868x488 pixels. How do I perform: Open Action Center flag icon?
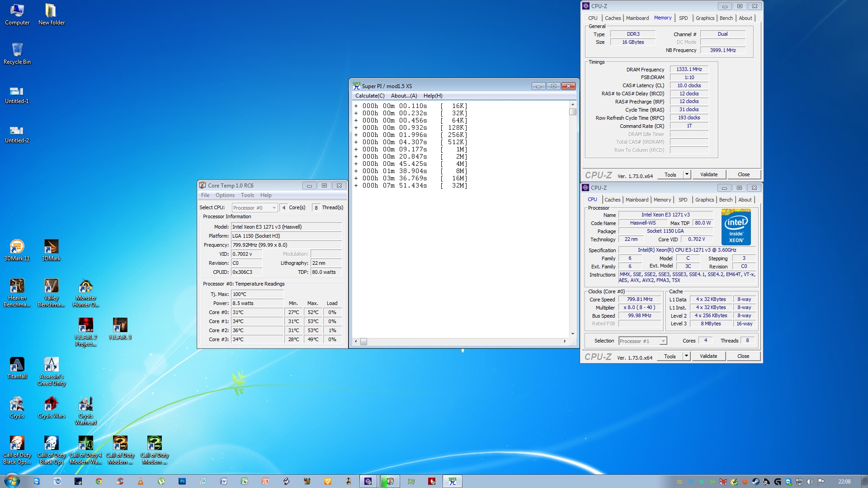(821, 482)
